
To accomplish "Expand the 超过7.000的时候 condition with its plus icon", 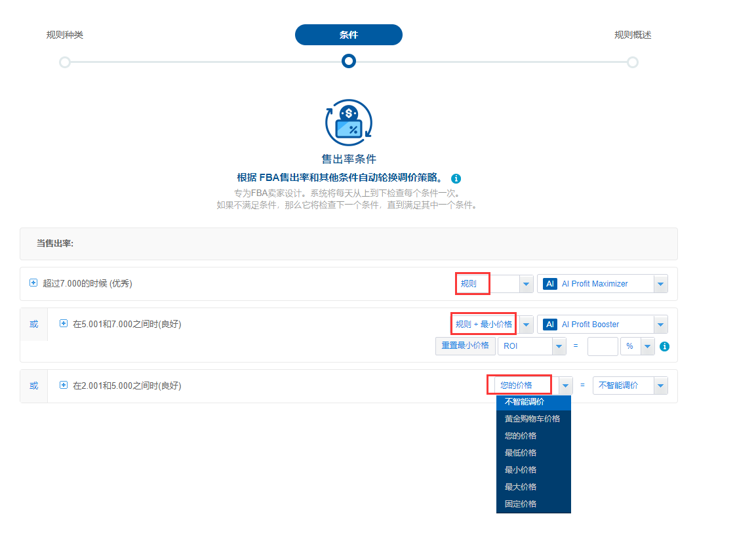I will 33,283.
